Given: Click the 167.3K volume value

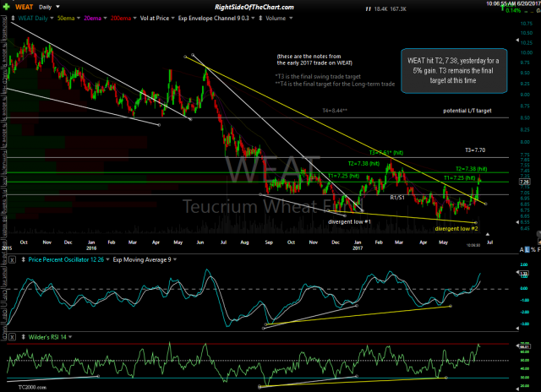Looking at the screenshot, I should [x=398, y=9].
